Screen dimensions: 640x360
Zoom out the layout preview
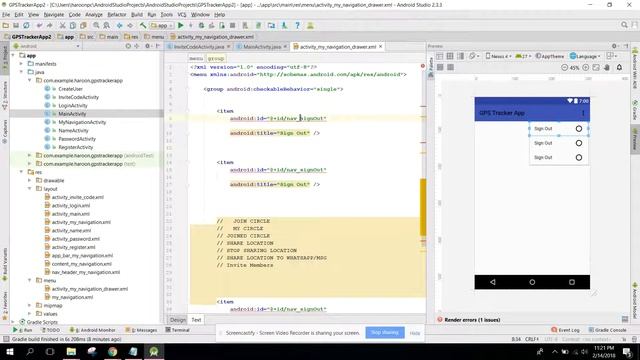[564, 67]
